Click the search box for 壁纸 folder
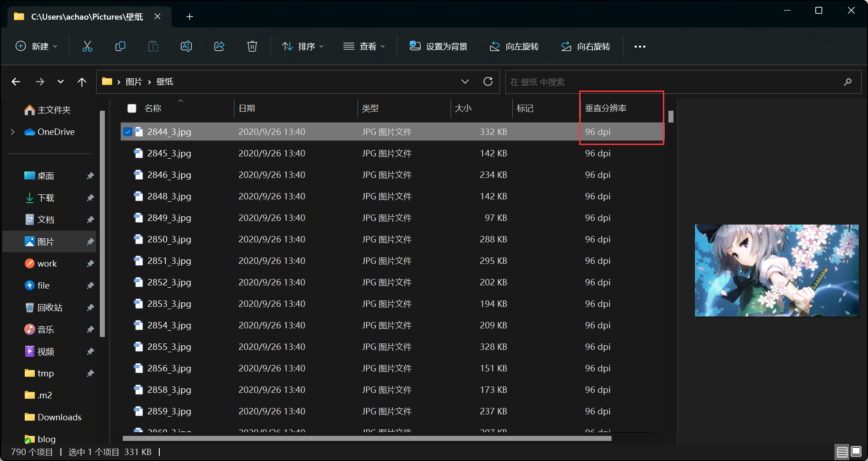 (673, 82)
